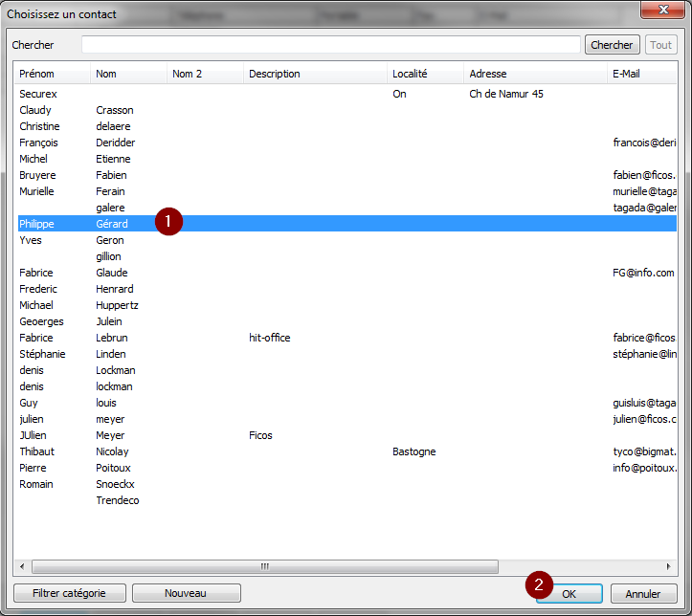Click the Chercher search button
Viewport: 692px width, 616px height.
tap(611, 45)
